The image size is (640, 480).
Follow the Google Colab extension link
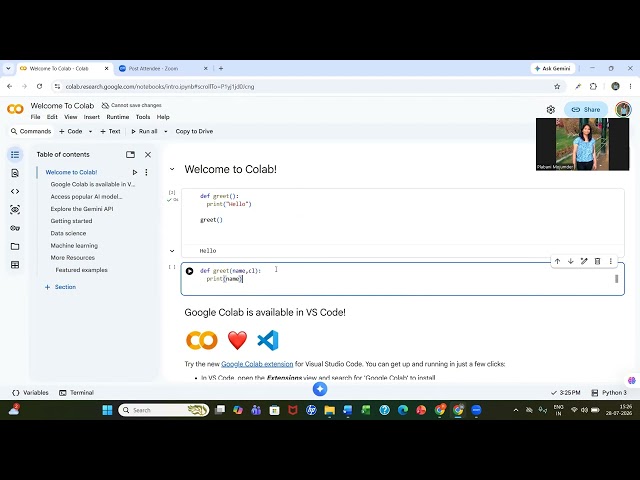tap(257, 364)
